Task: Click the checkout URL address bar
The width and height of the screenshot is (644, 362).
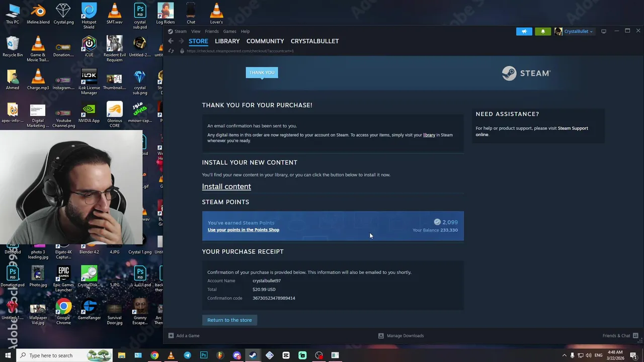Action: pos(240,51)
